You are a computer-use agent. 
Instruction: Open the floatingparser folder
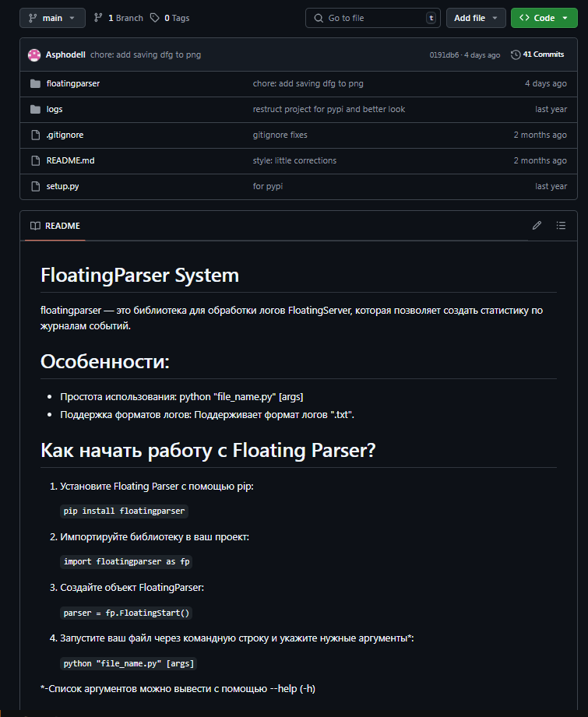(72, 83)
